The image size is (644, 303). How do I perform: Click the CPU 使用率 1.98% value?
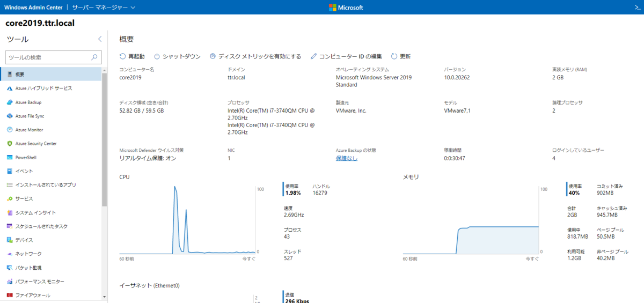(292, 193)
